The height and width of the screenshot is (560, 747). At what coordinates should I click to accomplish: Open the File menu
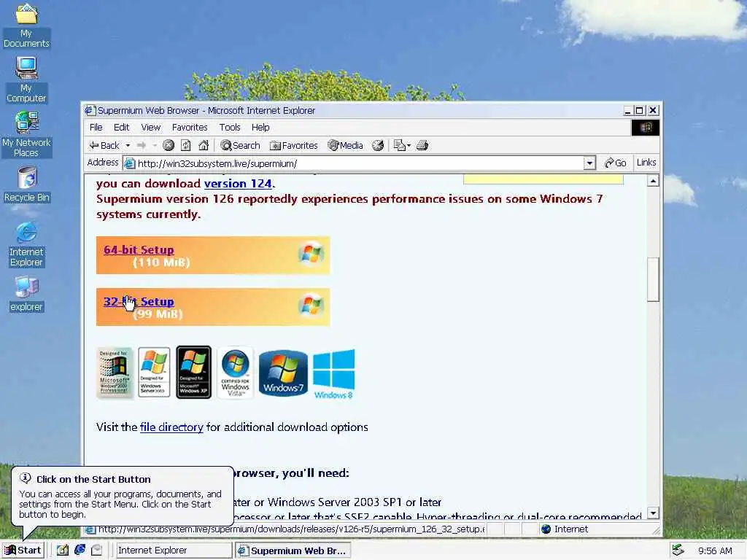tap(96, 127)
